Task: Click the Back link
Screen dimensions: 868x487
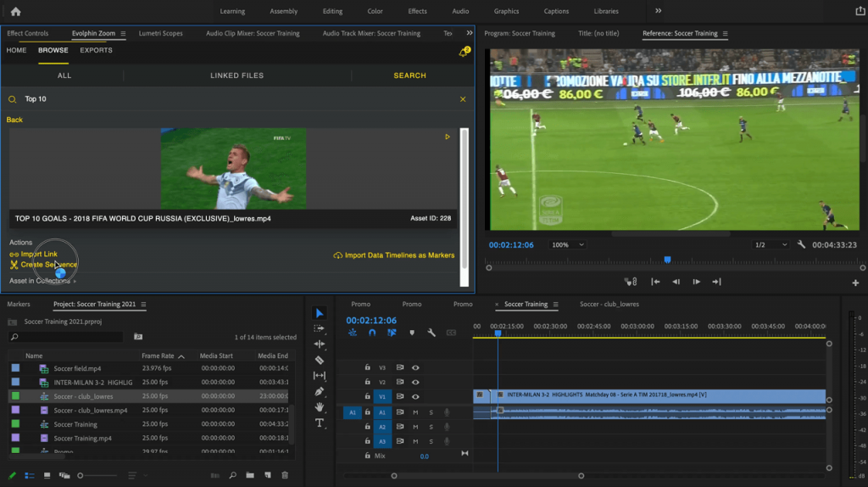Action: 14,120
